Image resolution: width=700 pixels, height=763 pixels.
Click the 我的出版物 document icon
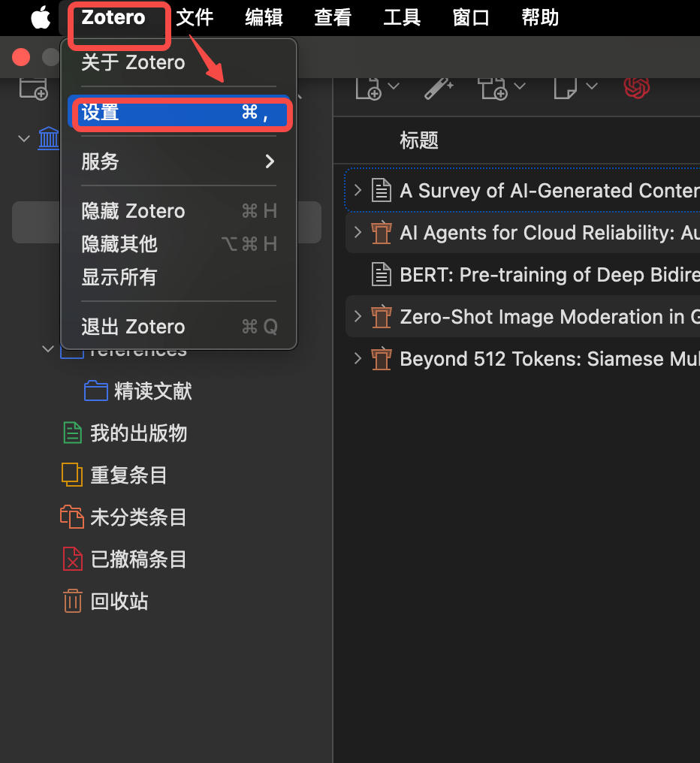click(73, 433)
